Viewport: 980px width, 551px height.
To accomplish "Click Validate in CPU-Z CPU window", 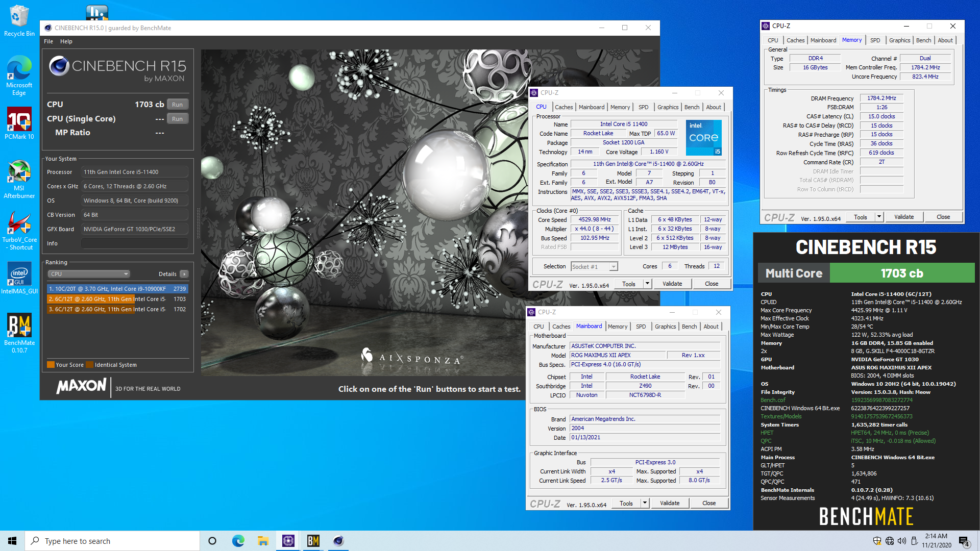I will pos(672,284).
